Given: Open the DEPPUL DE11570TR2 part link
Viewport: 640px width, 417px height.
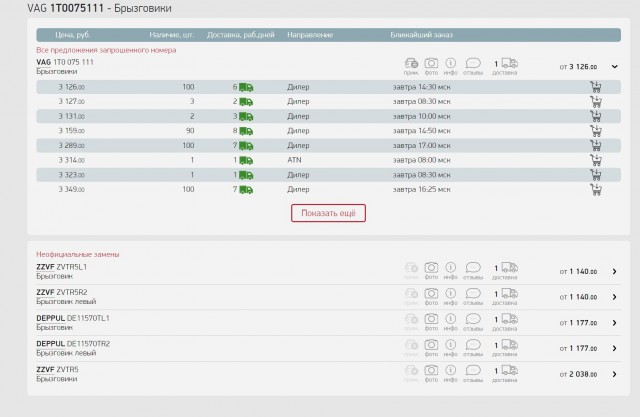Looking at the screenshot, I should tap(73, 344).
